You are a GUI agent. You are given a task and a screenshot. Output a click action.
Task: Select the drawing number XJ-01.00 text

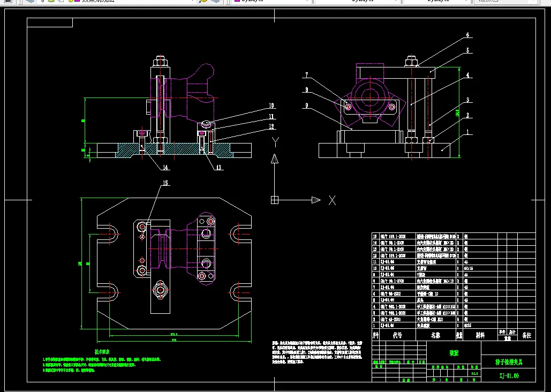509,376
